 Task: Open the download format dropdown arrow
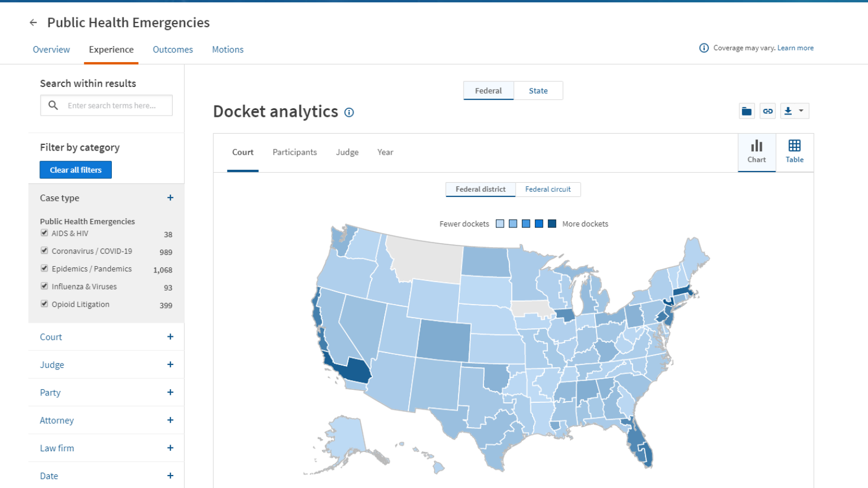pyautogui.click(x=801, y=111)
